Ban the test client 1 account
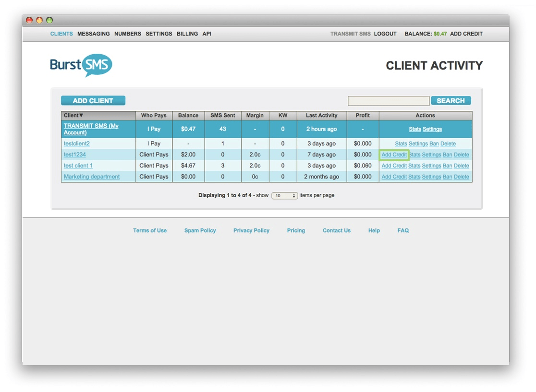Viewport: 536px width, 392px height. click(447, 166)
